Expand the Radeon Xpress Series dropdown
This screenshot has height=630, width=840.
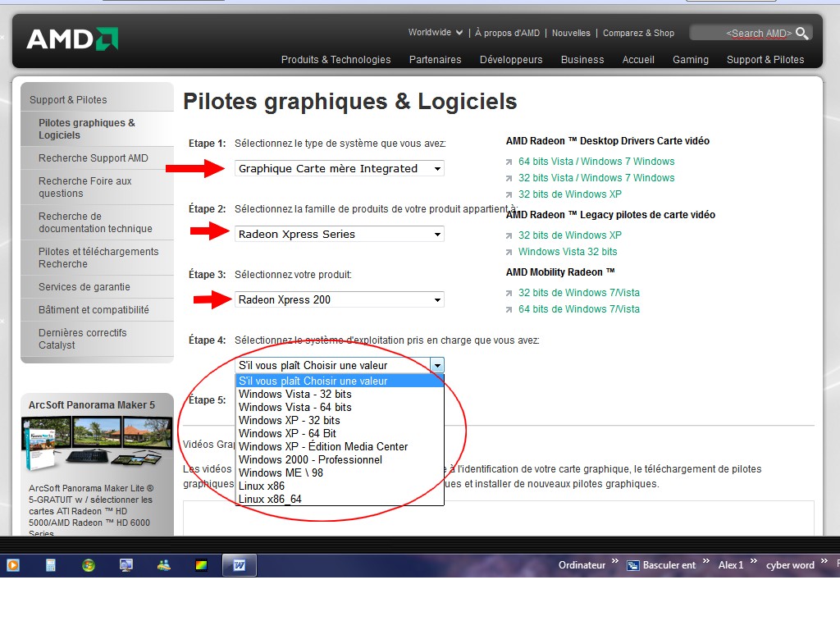pyautogui.click(x=340, y=234)
